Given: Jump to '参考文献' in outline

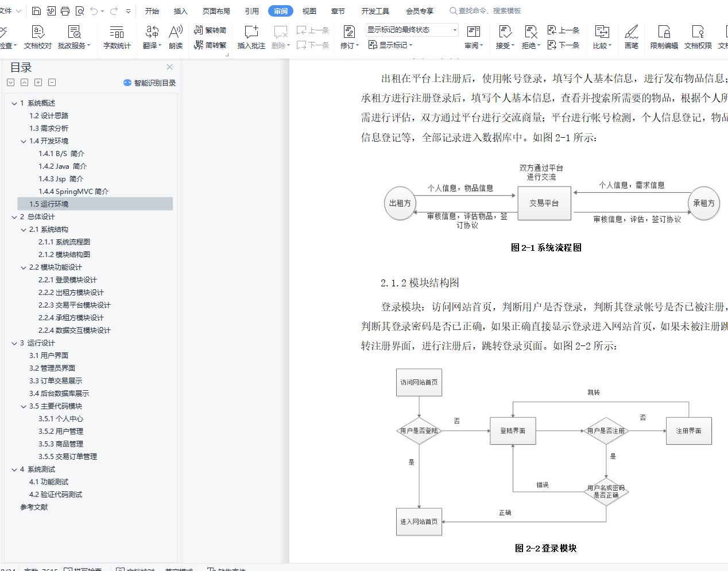Looking at the screenshot, I should pyautogui.click(x=34, y=507).
